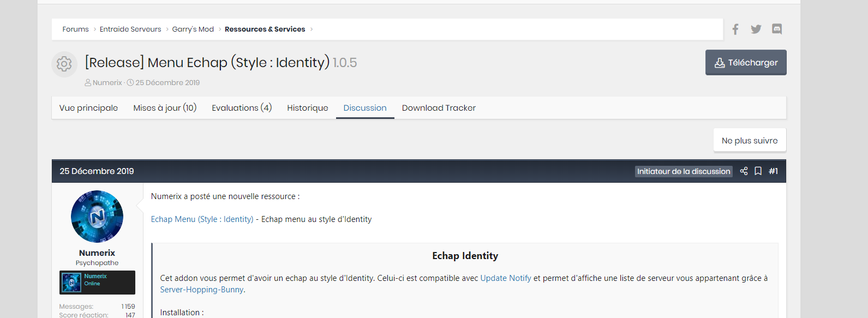Open the Twitter share icon
Screen dimensions: 868x318
point(756,29)
